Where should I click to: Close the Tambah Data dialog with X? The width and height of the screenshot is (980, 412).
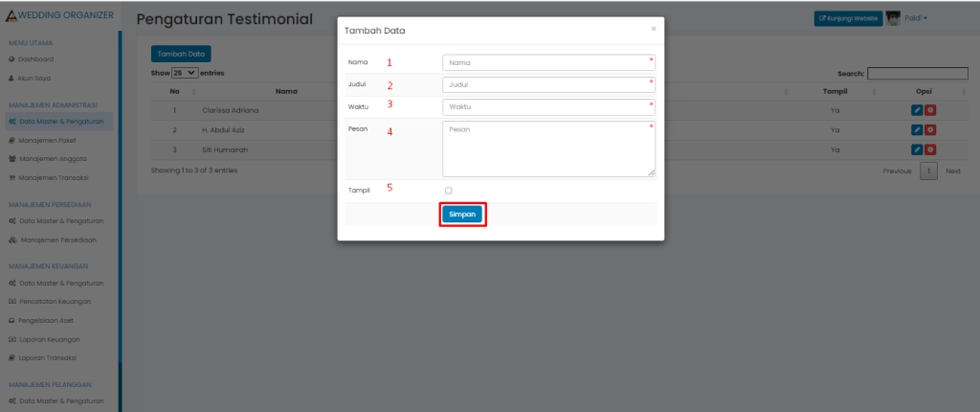click(x=654, y=29)
